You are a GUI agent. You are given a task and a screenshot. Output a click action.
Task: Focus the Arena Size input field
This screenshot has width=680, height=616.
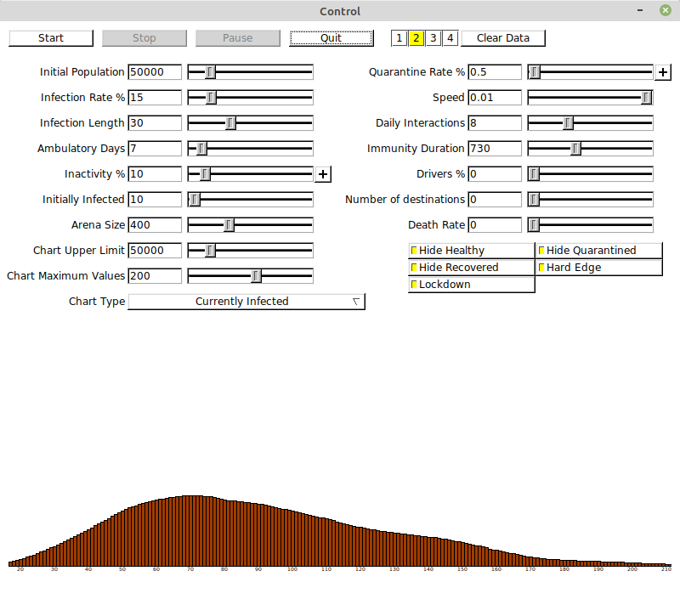click(155, 225)
